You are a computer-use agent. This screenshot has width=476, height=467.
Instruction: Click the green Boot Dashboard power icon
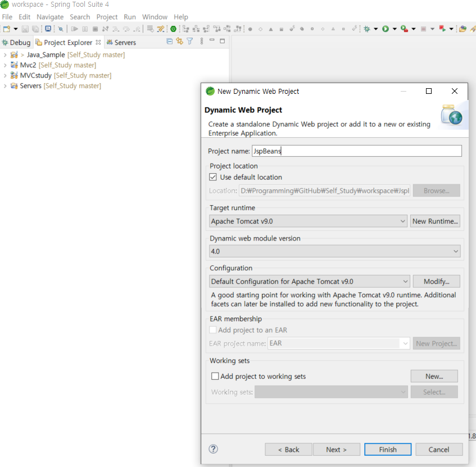click(173, 29)
